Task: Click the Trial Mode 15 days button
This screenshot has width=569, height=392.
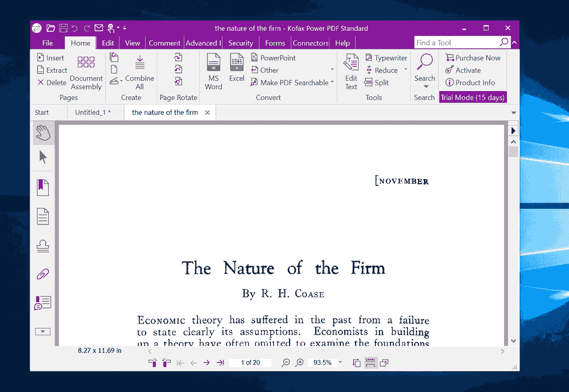Action: pyautogui.click(x=472, y=97)
